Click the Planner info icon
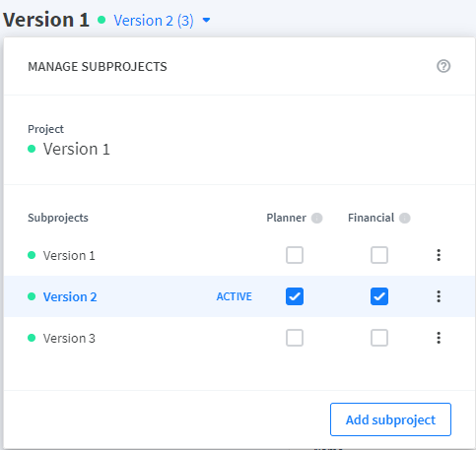Viewport: 476px width, 450px height. coord(316,218)
